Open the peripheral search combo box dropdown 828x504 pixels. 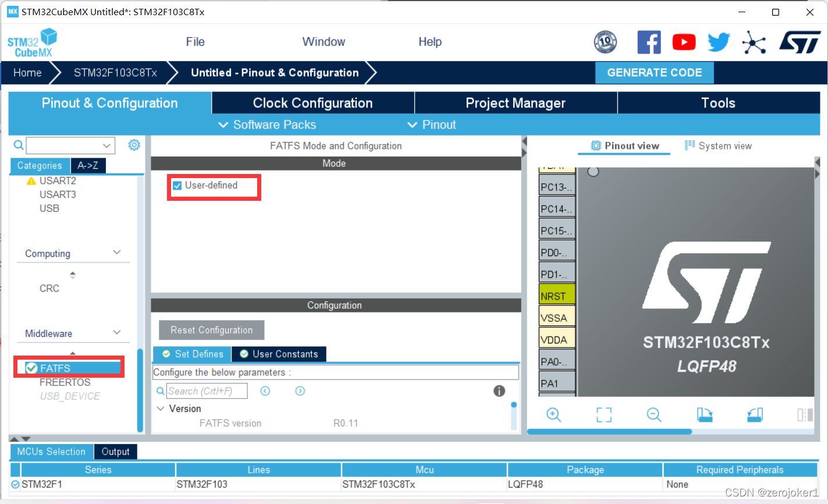coord(106,145)
